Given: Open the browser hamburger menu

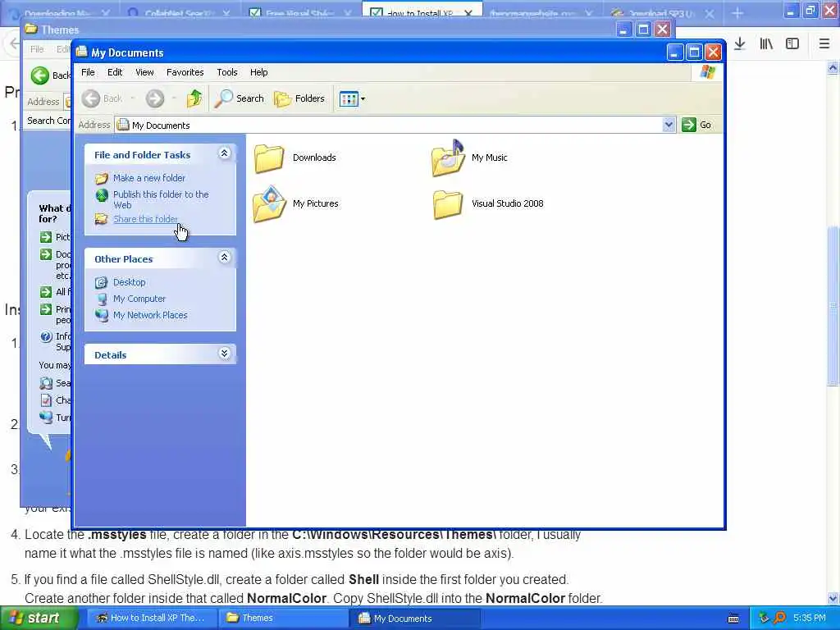Looking at the screenshot, I should (x=824, y=43).
